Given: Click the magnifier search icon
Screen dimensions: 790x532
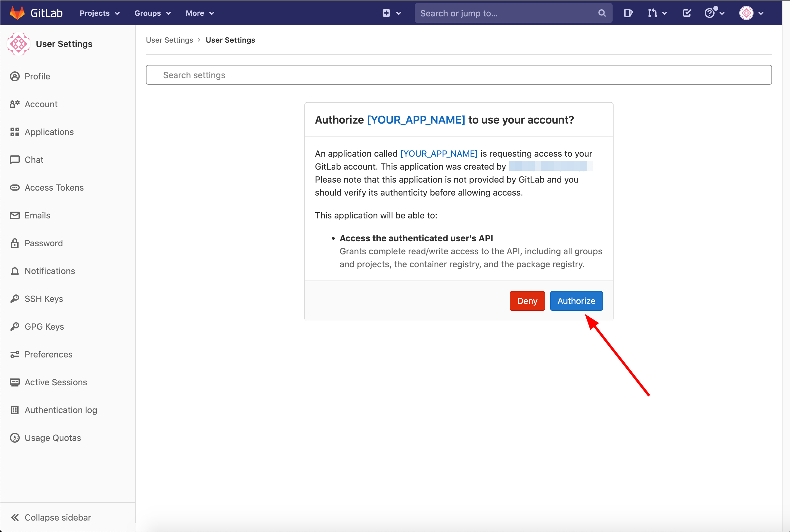Looking at the screenshot, I should (602, 13).
